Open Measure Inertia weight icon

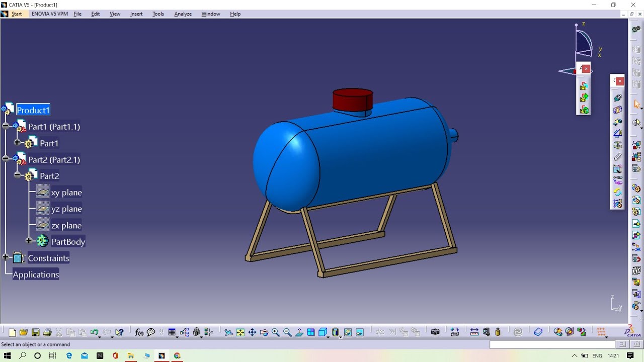click(498, 332)
